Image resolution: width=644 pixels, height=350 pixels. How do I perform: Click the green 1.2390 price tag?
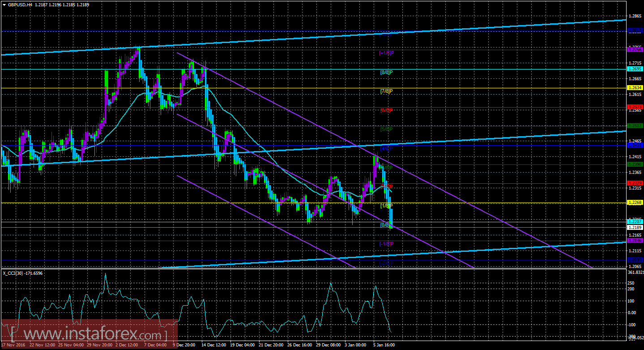[635, 164]
